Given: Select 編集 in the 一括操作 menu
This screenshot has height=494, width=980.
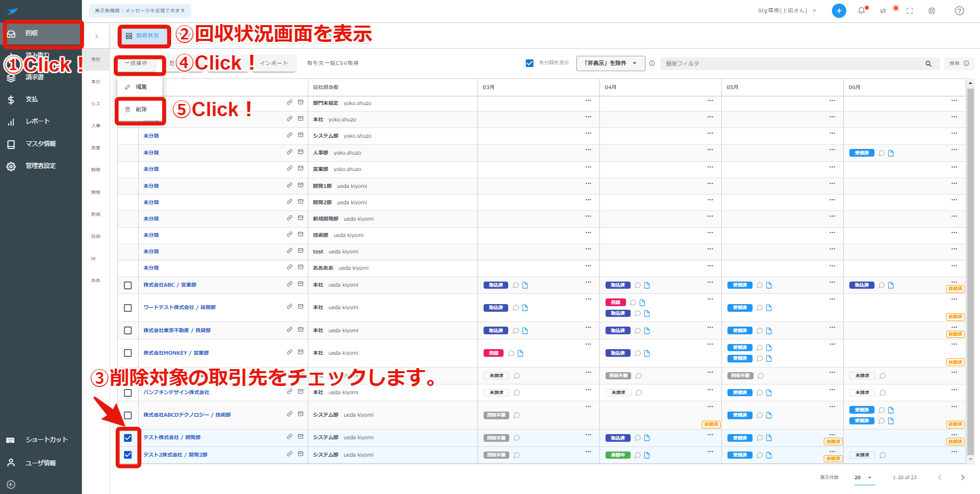Looking at the screenshot, I should tap(140, 87).
